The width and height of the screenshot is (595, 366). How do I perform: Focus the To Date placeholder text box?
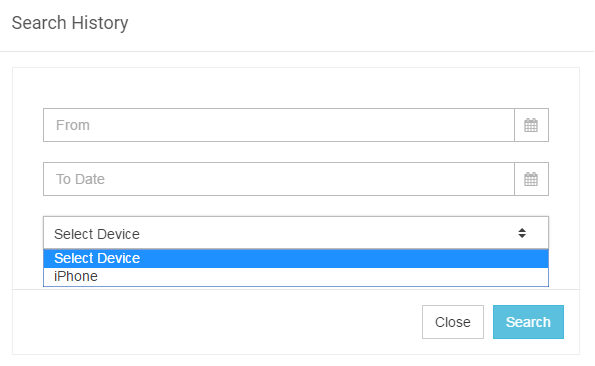point(279,179)
